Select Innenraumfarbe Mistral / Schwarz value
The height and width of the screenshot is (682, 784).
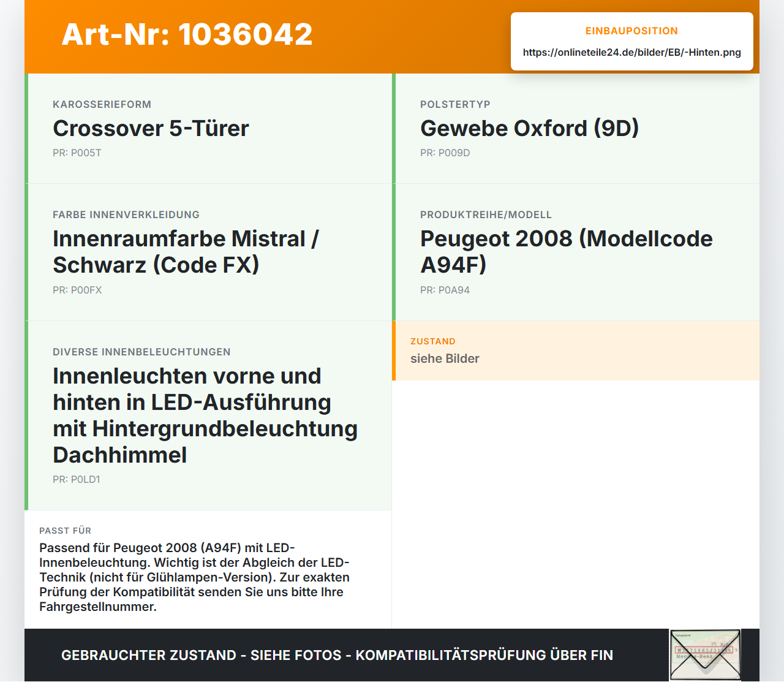186,251
